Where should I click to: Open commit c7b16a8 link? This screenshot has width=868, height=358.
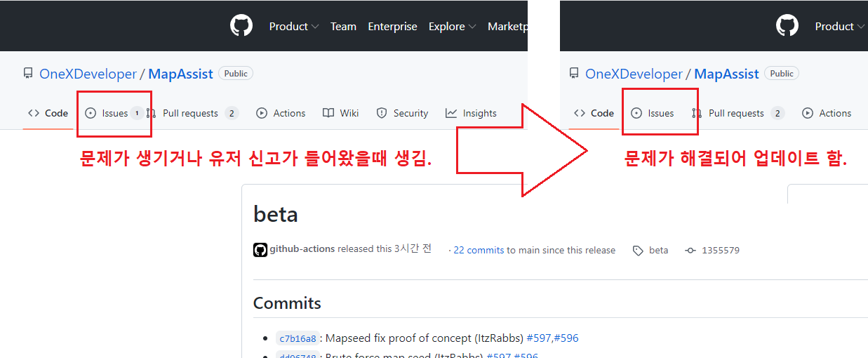tap(298, 338)
